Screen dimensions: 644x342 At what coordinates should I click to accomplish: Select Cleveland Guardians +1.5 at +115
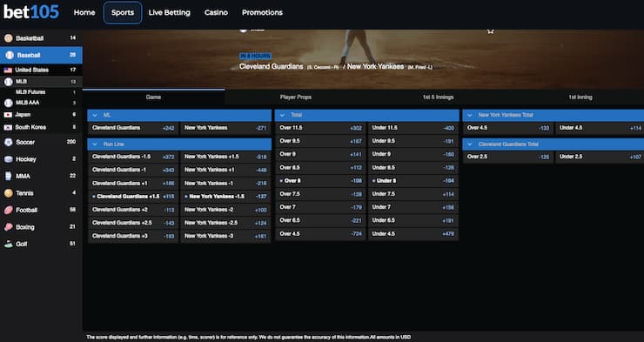133,197
